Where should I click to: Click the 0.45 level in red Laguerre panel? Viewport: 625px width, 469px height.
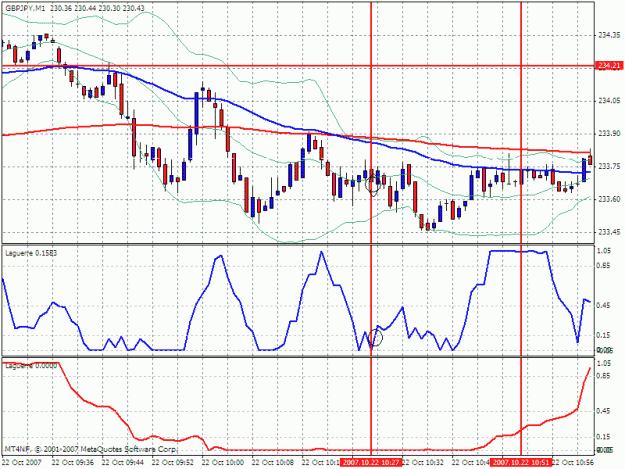604,411
